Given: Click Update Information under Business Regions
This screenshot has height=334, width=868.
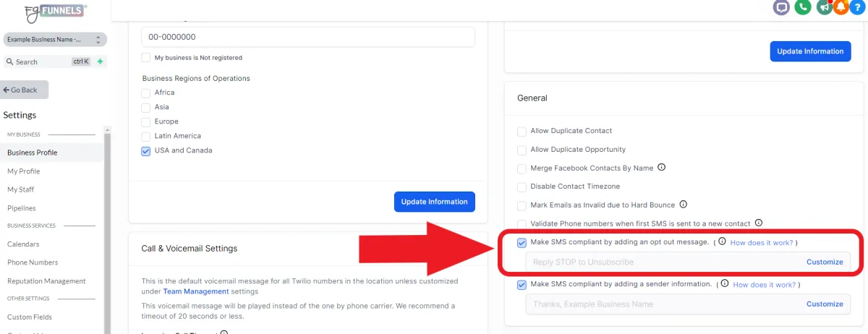Looking at the screenshot, I should point(435,202).
